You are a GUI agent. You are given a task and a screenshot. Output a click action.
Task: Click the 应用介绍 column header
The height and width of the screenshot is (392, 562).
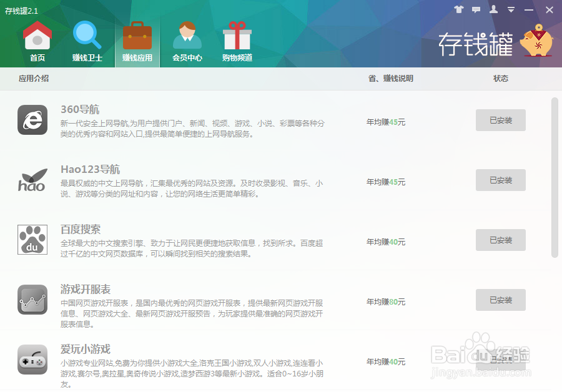pyautogui.click(x=34, y=79)
